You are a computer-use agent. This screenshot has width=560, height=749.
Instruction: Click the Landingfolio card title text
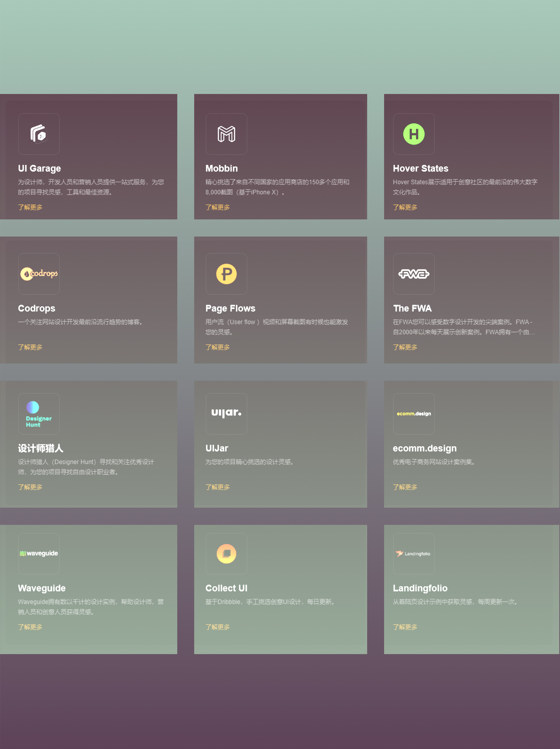[x=420, y=588]
